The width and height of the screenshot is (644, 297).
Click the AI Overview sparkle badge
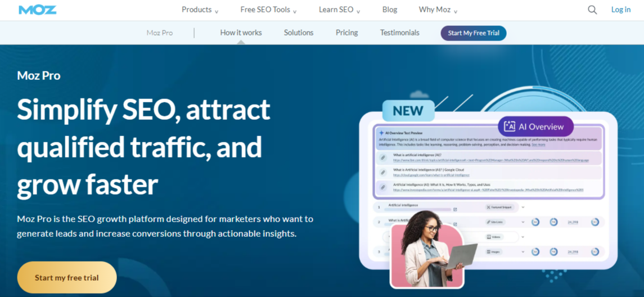click(535, 127)
